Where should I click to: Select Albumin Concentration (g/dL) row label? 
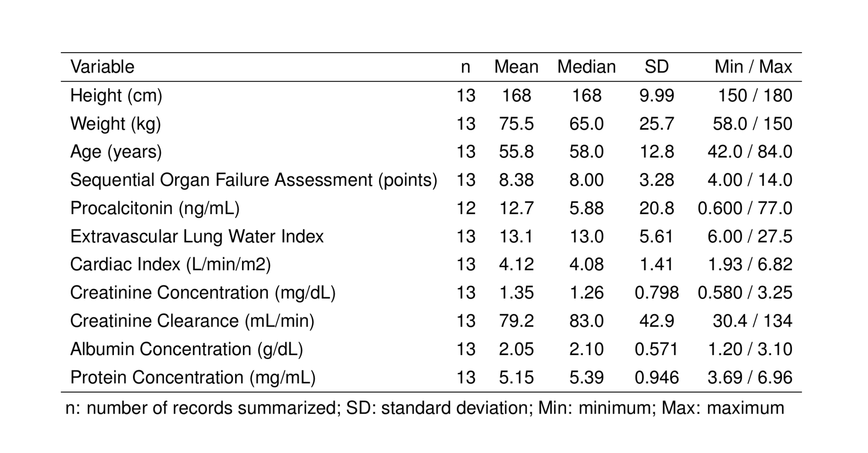tap(186, 349)
